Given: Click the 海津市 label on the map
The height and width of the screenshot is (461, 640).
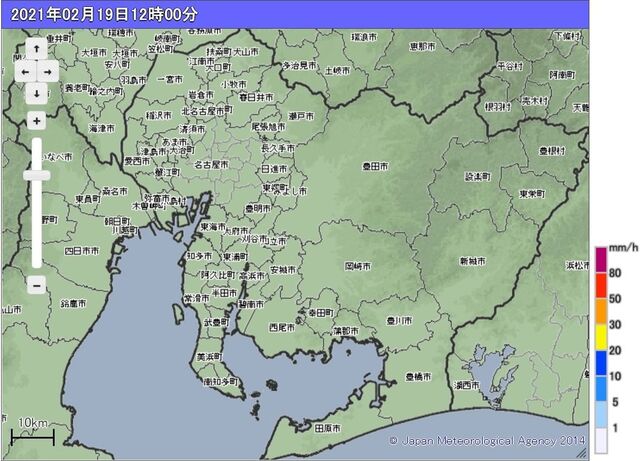Looking at the screenshot, I should pyautogui.click(x=102, y=129).
